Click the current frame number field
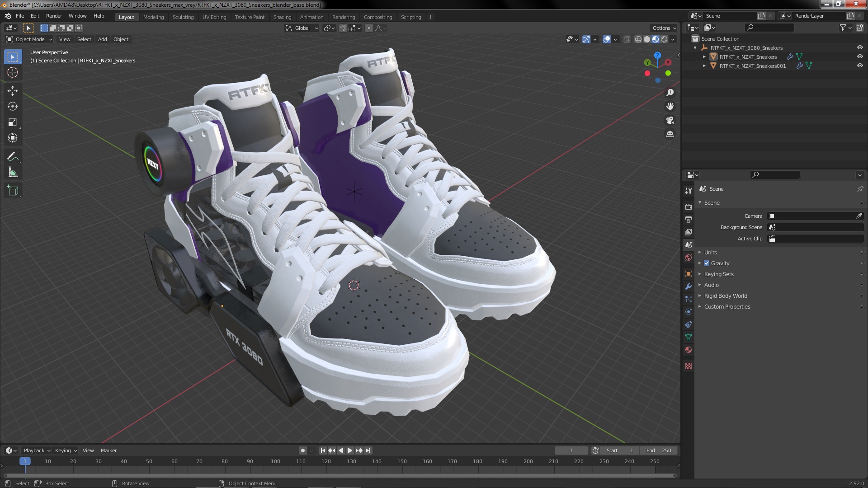The height and width of the screenshot is (488, 868). (x=571, y=450)
